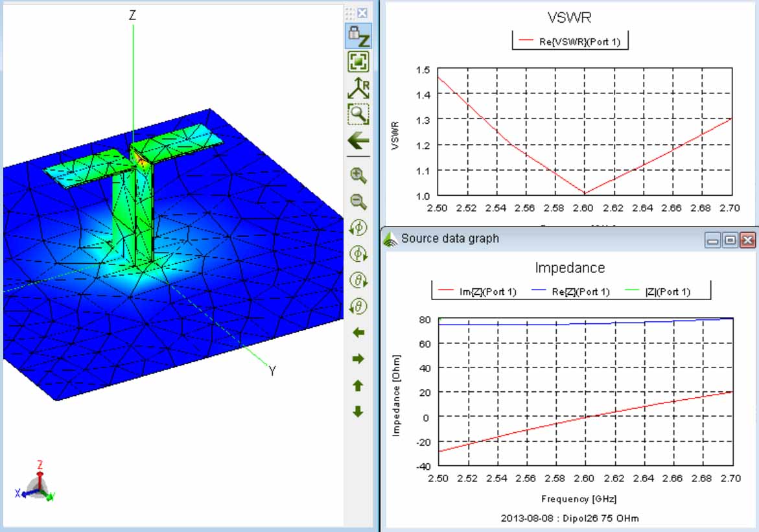Pan the 3D view down
The image size is (759, 532).
358,411
